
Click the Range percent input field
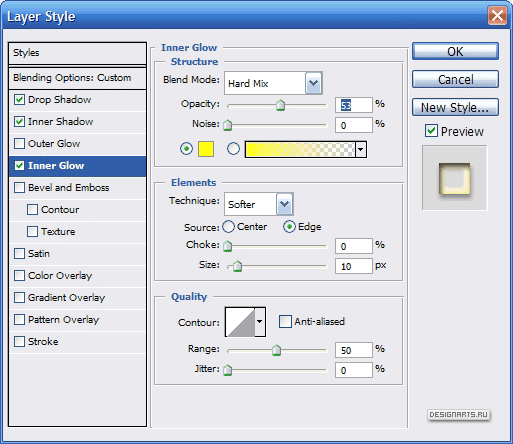(354, 350)
